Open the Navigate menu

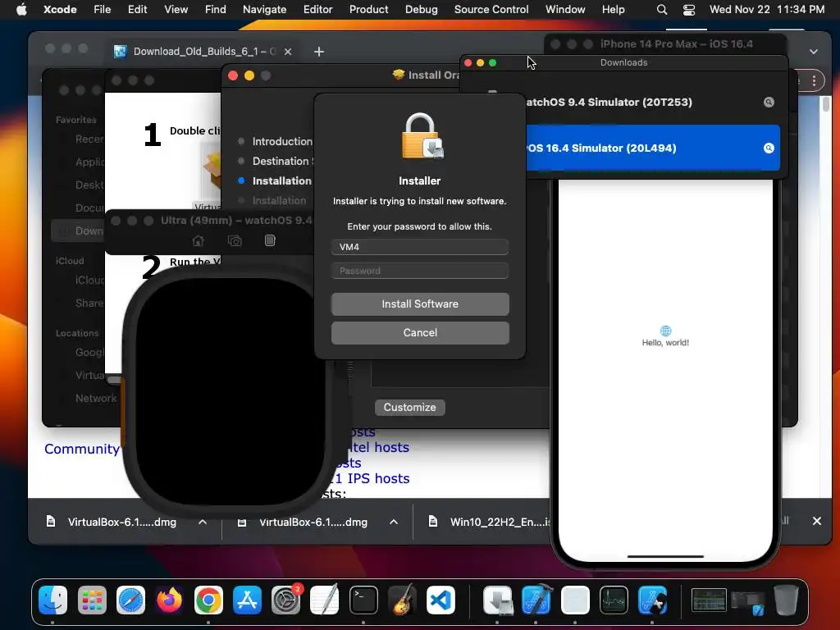click(265, 9)
